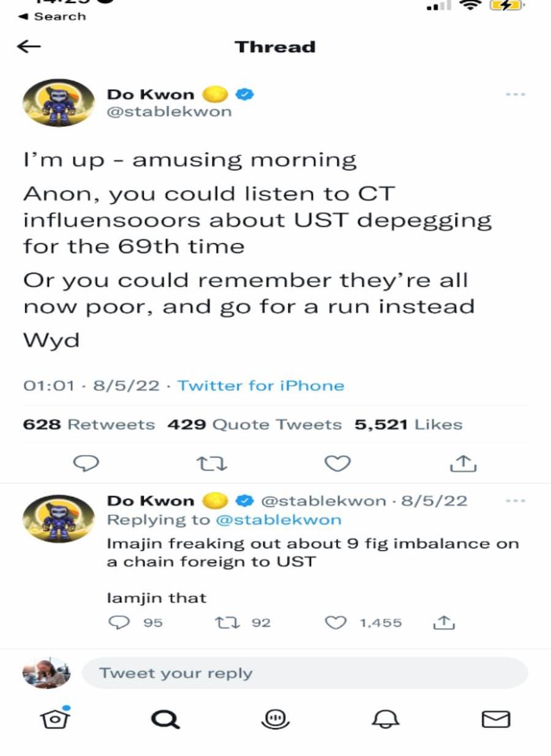Open the Home tab
The image size is (551, 756).
point(55,718)
